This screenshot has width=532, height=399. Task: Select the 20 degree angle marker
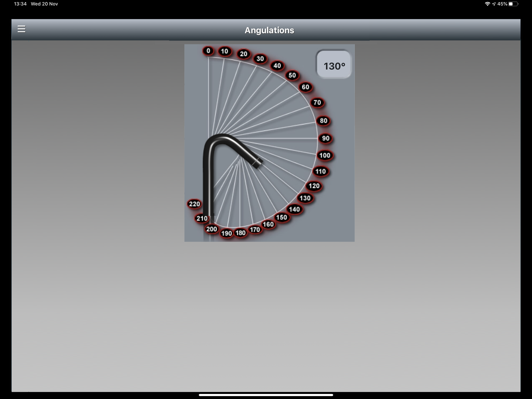click(x=244, y=54)
